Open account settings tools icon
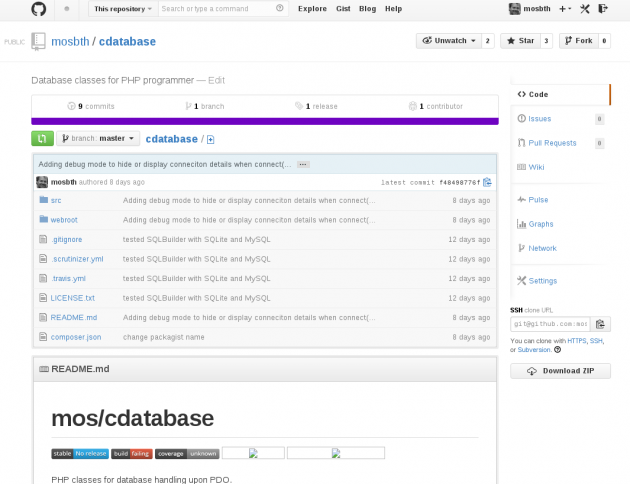The image size is (630, 484). pos(585,8)
